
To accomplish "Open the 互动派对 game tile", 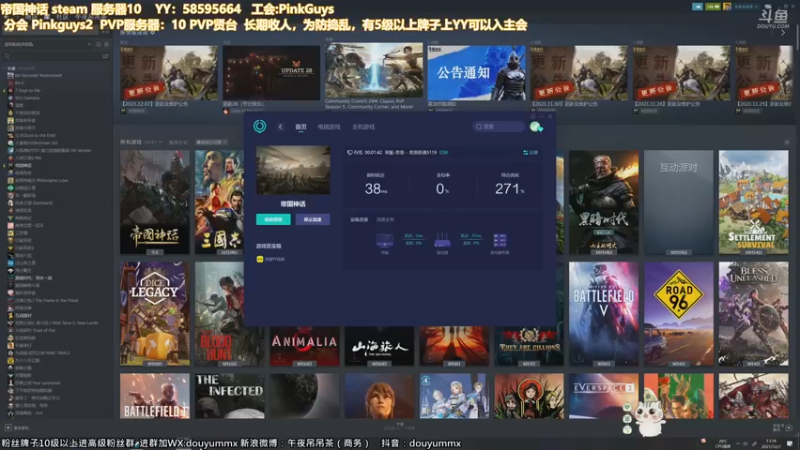I will coord(679,202).
